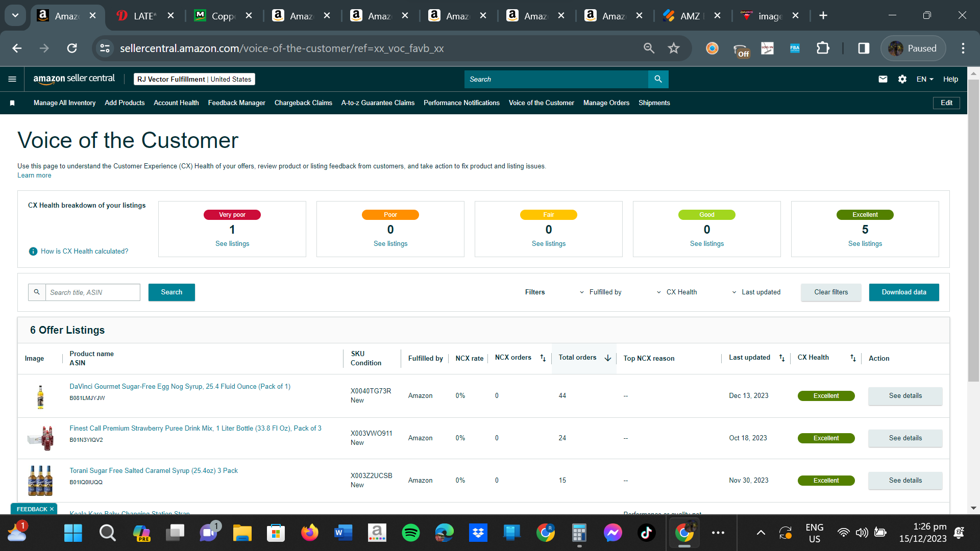The image size is (980, 551).
Task: See listings with Excellent CX Health
Action: click(865, 244)
